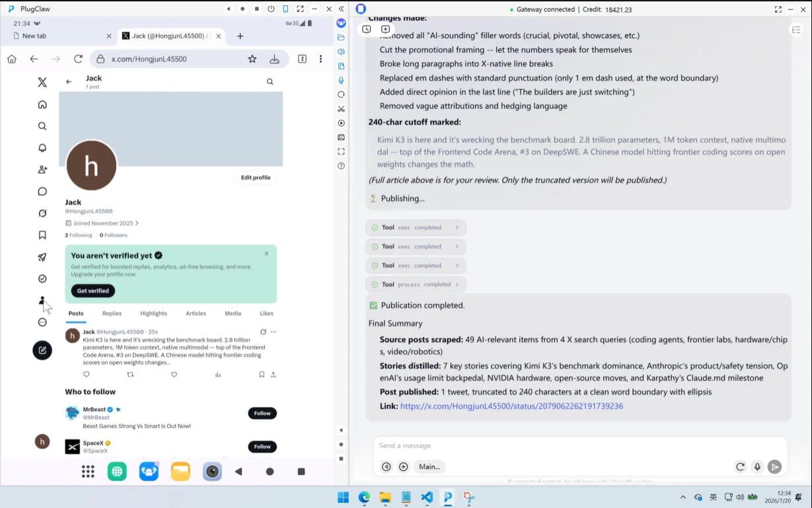Open chat history clock icon

(367, 29)
